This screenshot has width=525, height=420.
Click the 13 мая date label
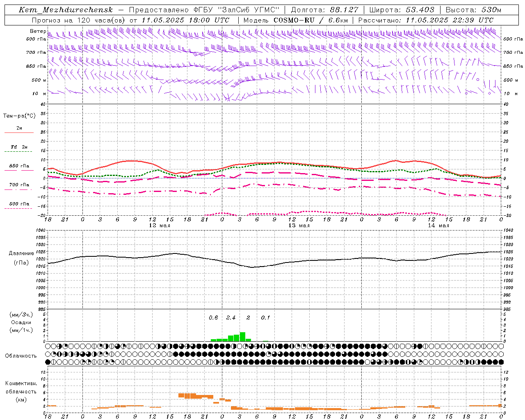pyautogui.click(x=299, y=226)
